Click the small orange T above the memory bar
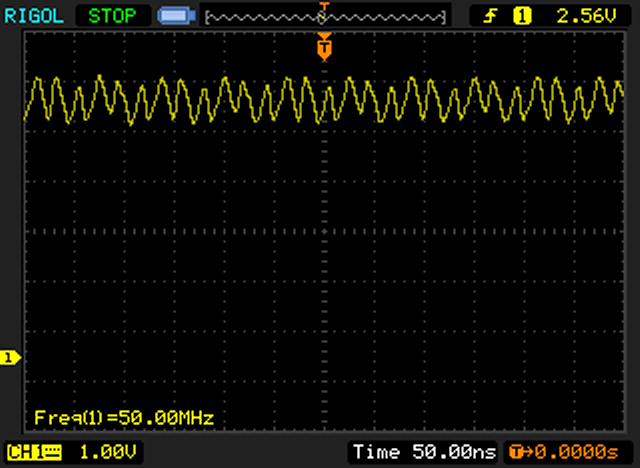Screen dimensions: 640x468 tap(324, 6)
